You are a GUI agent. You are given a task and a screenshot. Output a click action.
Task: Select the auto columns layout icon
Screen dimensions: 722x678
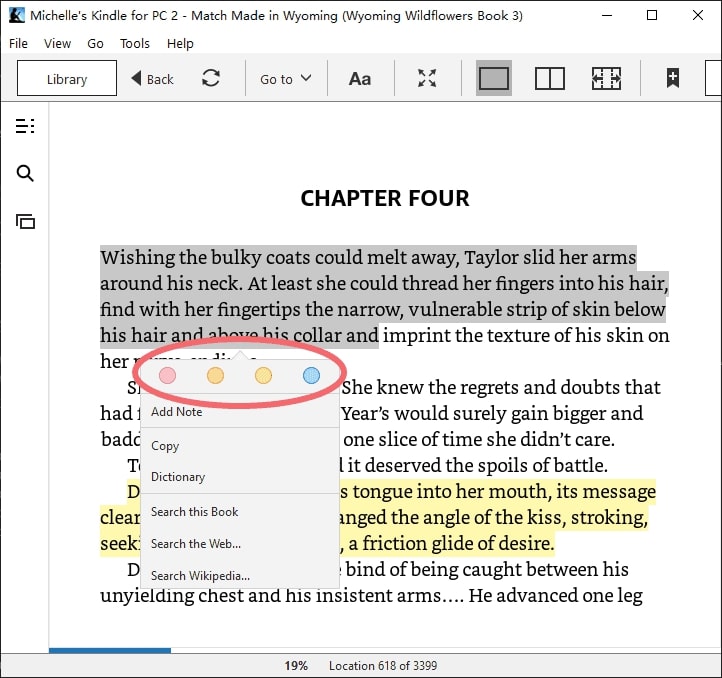[x=606, y=78]
